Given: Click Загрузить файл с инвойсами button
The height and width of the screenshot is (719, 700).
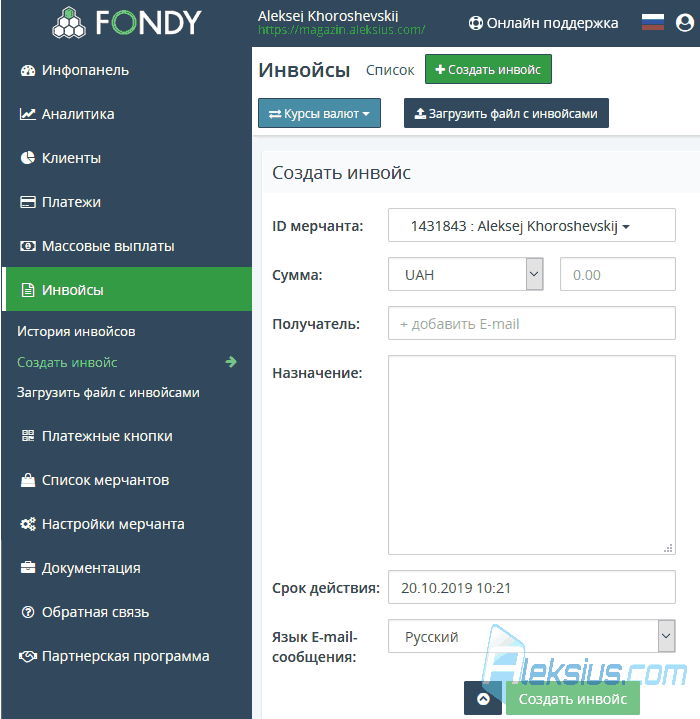Looking at the screenshot, I should [506, 113].
